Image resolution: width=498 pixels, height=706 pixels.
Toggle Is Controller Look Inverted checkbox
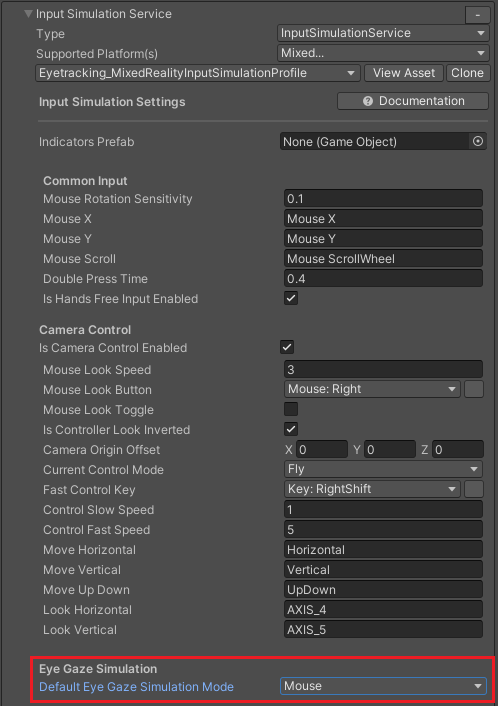point(291,429)
